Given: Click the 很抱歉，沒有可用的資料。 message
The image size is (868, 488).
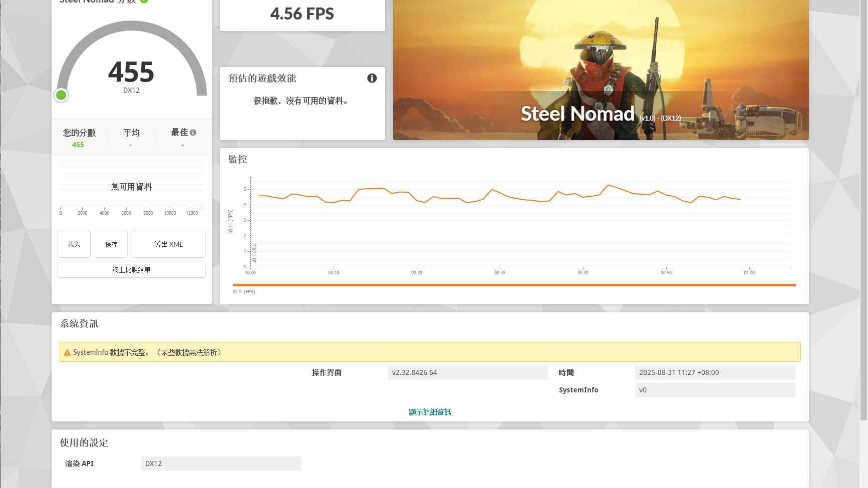Looking at the screenshot, I should [x=302, y=101].
